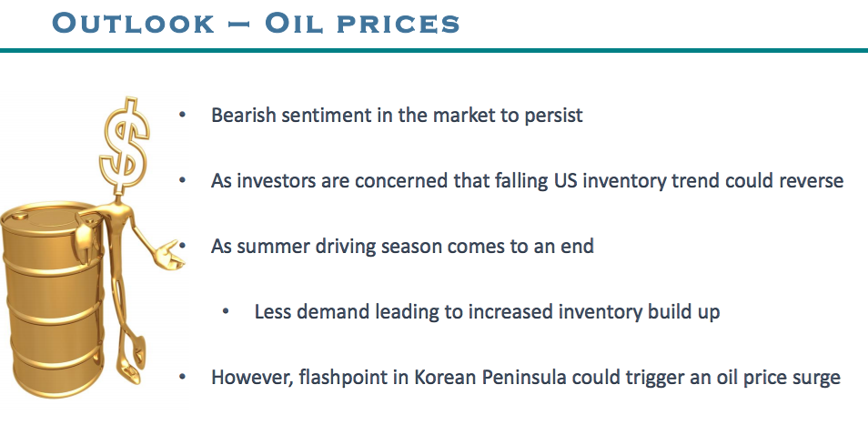The image size is (868, 445).
Task: Click the "summer driving season" bullet text
Action: tap(402, 246)
